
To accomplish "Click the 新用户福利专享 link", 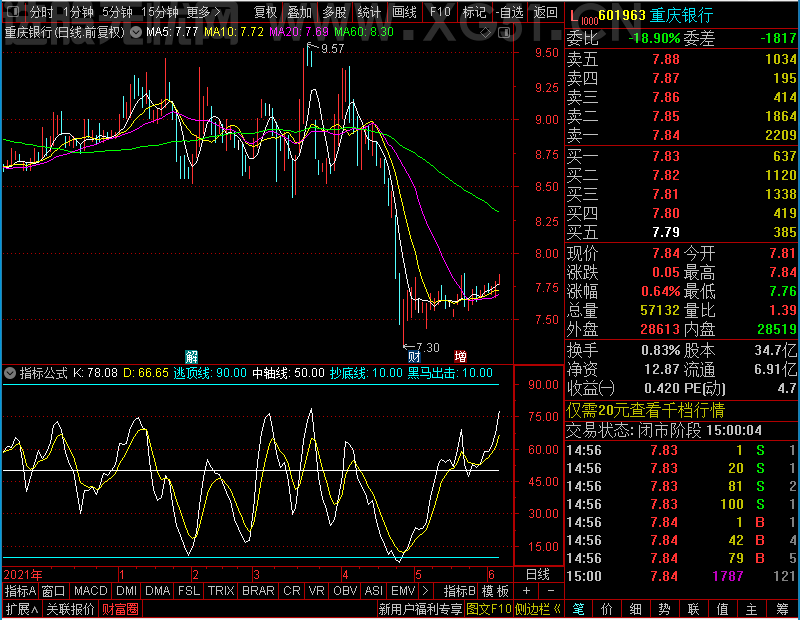I will (420, 609).
